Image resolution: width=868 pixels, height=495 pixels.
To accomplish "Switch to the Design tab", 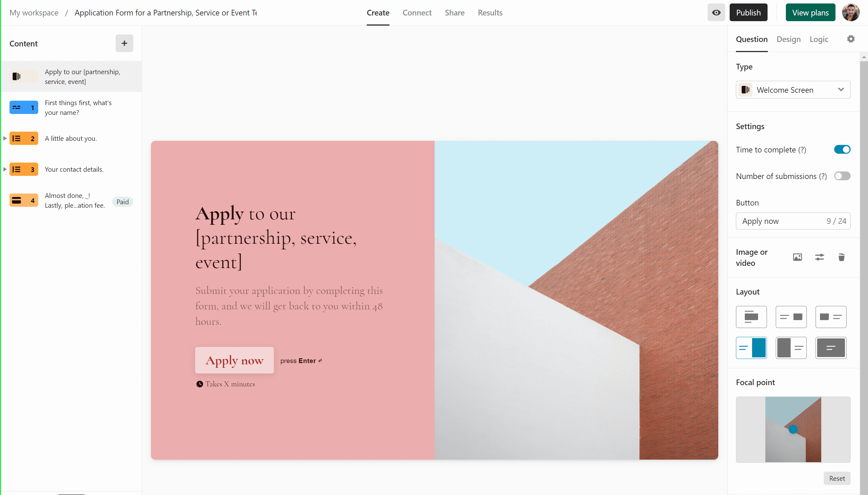I will tap(788, 39).
